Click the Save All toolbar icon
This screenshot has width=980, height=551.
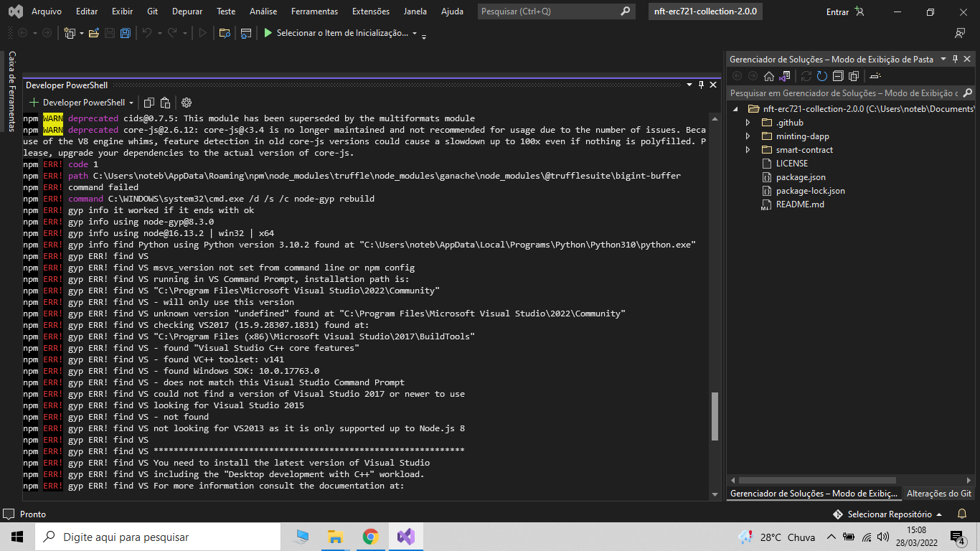[126, 33]
